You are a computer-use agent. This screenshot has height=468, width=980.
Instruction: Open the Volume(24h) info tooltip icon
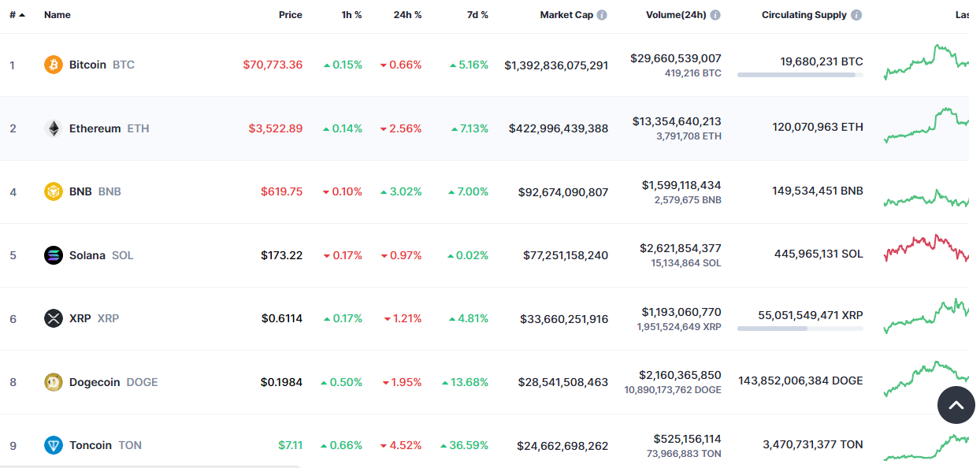click(x=715, y=15)
